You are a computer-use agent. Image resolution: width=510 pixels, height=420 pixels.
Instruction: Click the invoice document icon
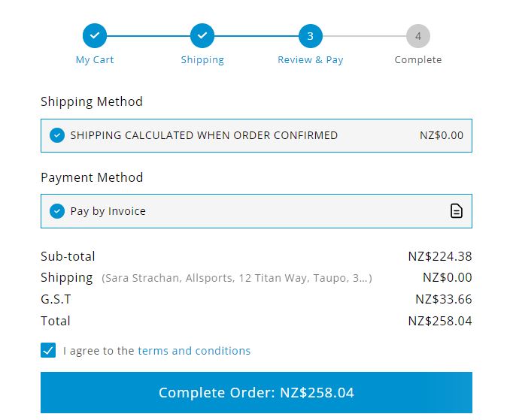pos(457,211)
